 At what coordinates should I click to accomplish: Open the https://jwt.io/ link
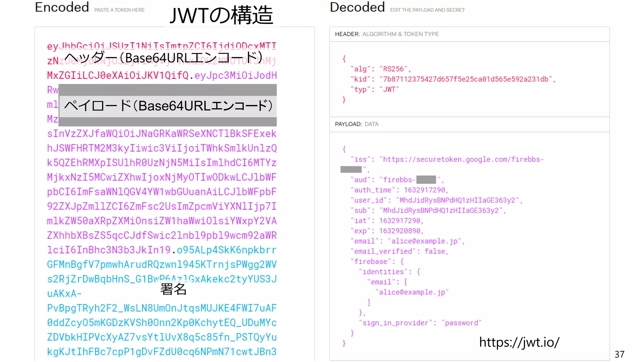[x=519, y=342]
